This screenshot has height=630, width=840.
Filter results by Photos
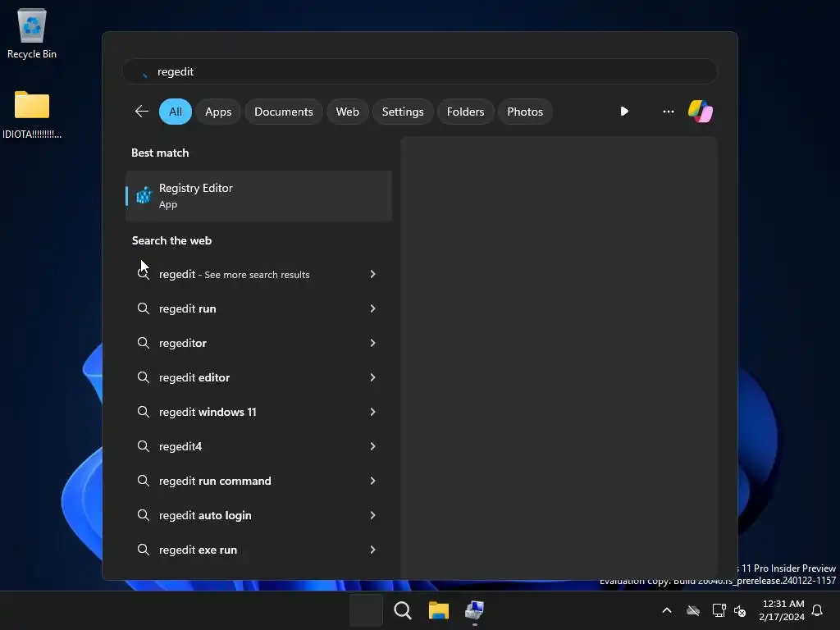point(524,112)
